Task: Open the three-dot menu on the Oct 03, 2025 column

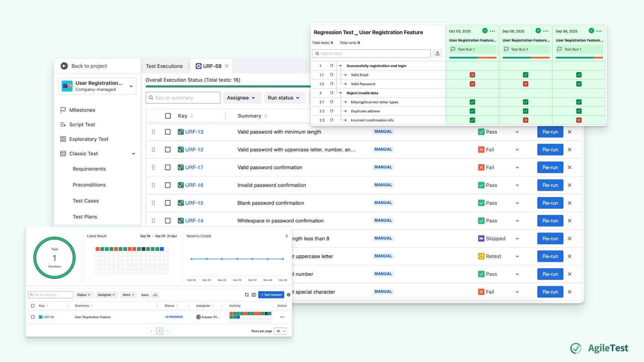Action: tap(492, 31)
